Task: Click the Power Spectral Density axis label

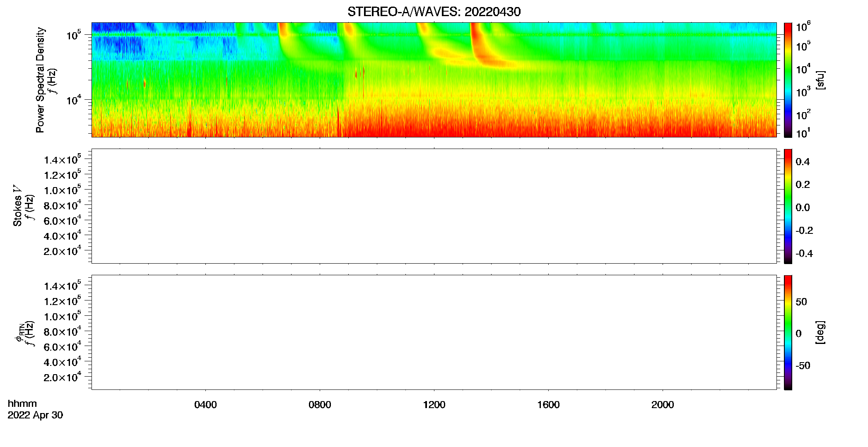Action: tap(40, 80)
